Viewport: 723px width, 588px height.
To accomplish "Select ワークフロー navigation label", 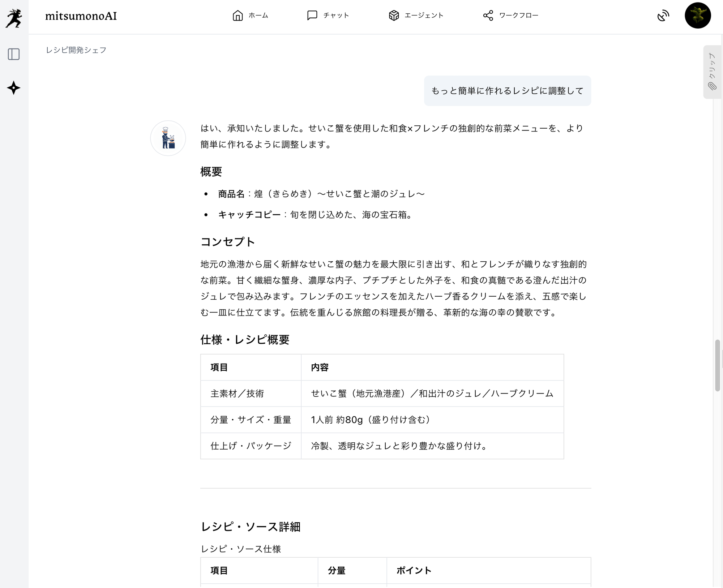I will (x=518, y=16).
